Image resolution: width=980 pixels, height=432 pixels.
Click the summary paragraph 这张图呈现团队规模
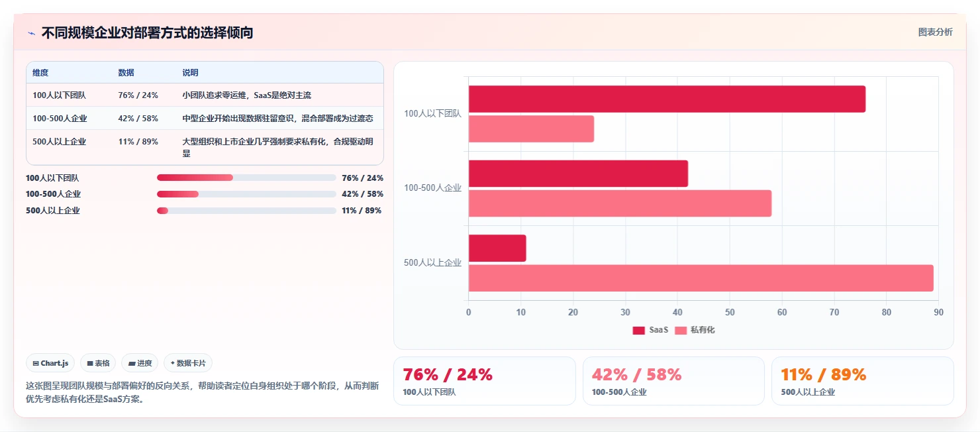click(202, 392)
